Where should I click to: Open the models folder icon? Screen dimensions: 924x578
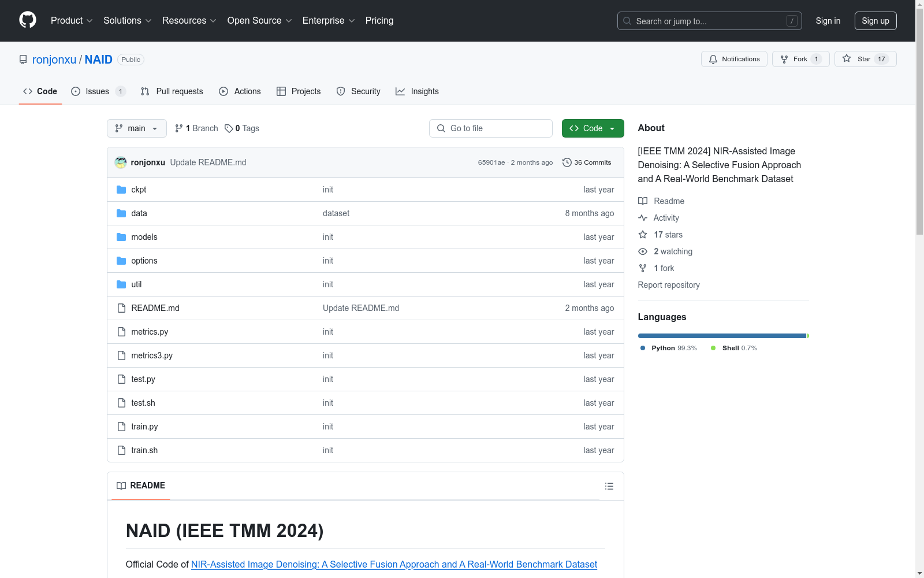[121, 237]
